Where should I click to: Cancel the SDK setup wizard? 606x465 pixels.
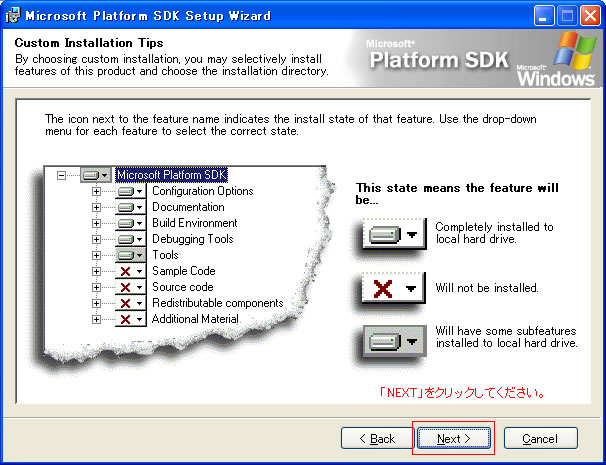click(540, 438)
